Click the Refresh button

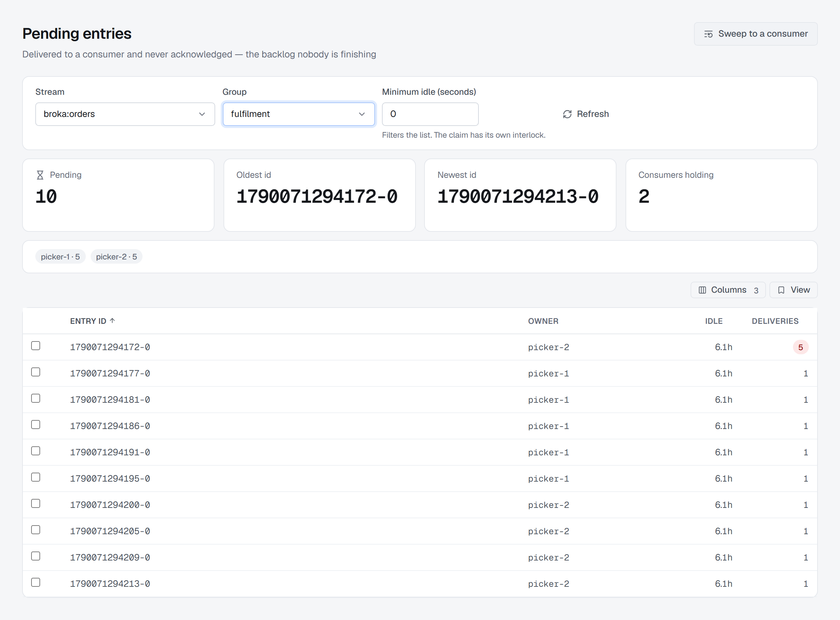[x=585, y=114]
